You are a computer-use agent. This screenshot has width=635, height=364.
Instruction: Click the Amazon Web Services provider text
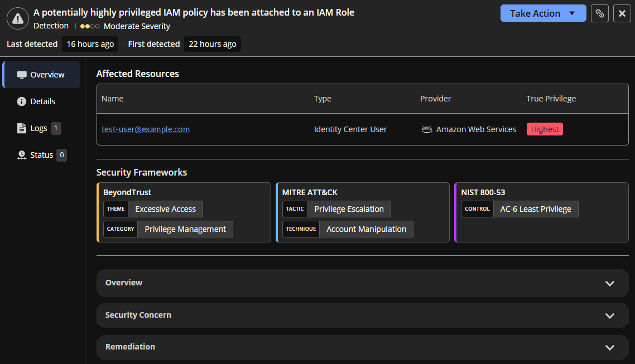(477, 129)
